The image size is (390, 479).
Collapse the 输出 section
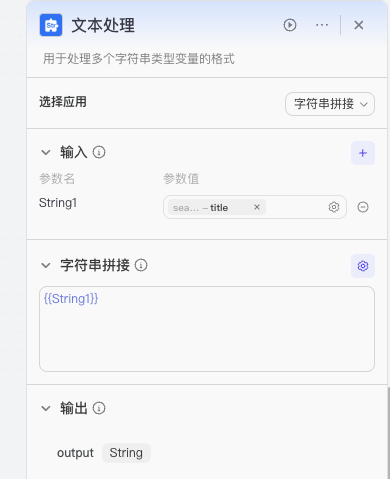click(46, 408)
